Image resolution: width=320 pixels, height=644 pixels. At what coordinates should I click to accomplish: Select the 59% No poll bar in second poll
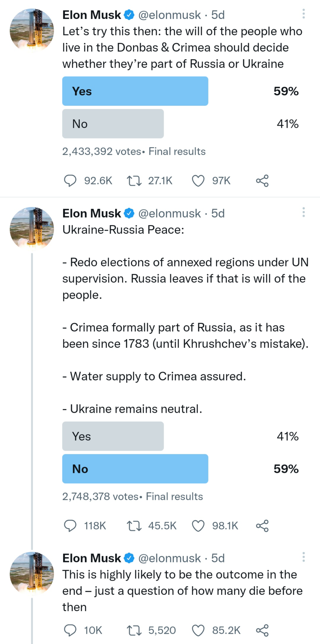pyautogui.click(x=135, y=469)
